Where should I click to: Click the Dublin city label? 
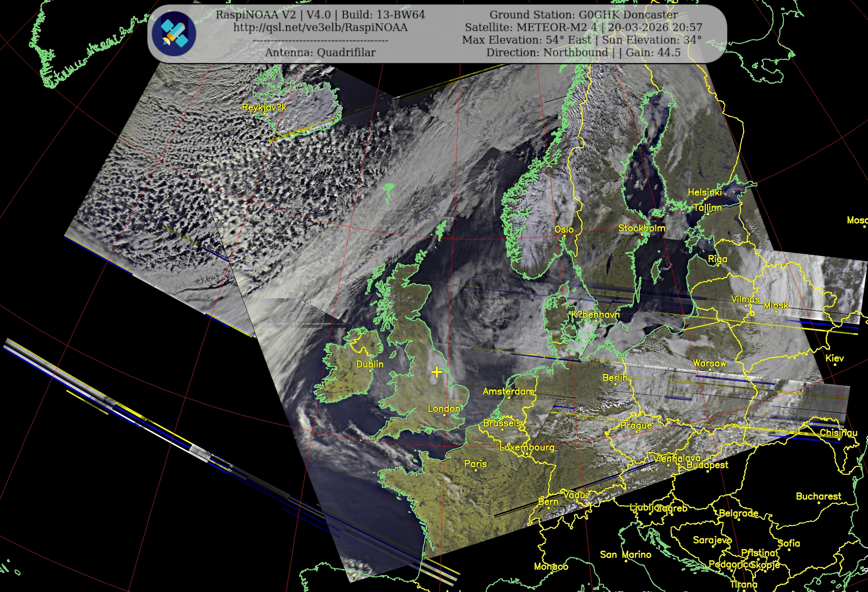tap(370, 364)
